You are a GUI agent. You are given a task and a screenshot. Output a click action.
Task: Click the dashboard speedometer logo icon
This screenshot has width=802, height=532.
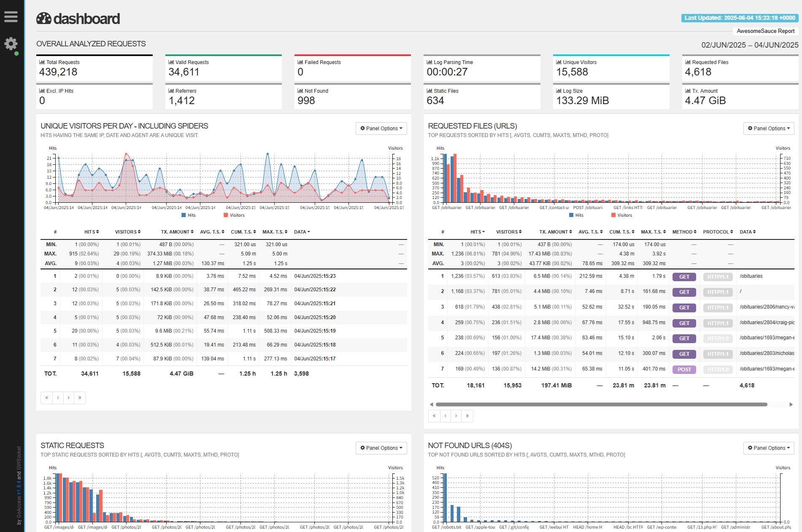pos(44,19)
